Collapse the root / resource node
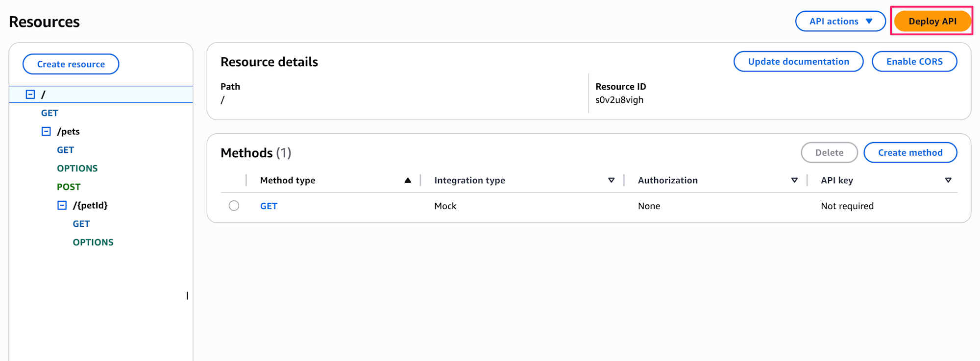 [30, 94]
